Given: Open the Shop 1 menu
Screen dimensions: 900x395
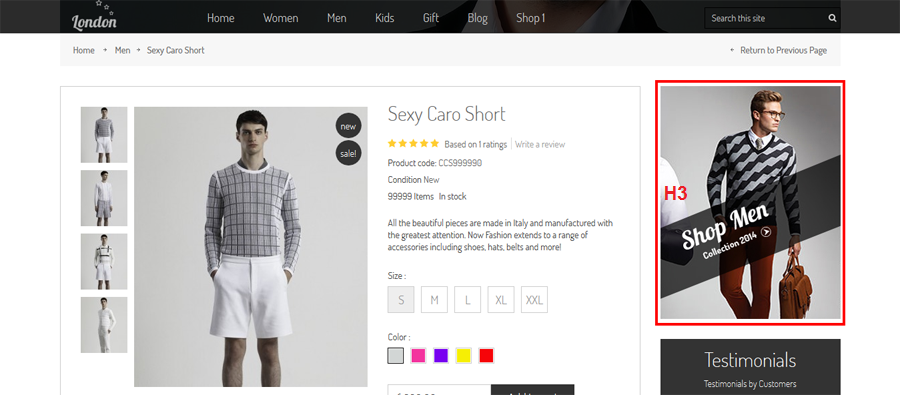Looking at the screenshot, I should coord(530,18).
